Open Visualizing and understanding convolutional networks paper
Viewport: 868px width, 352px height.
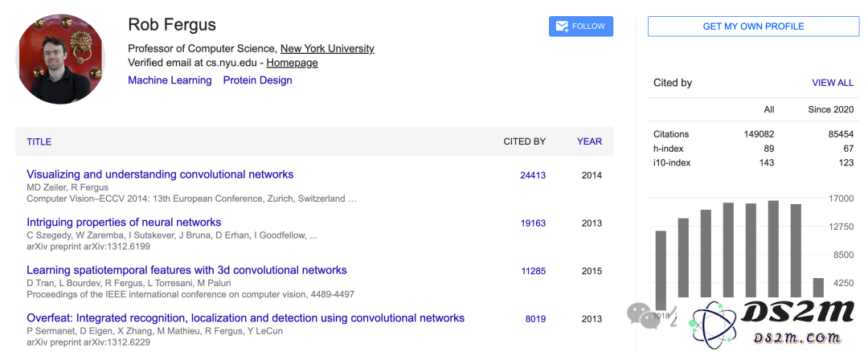click(x=160, y=174)
